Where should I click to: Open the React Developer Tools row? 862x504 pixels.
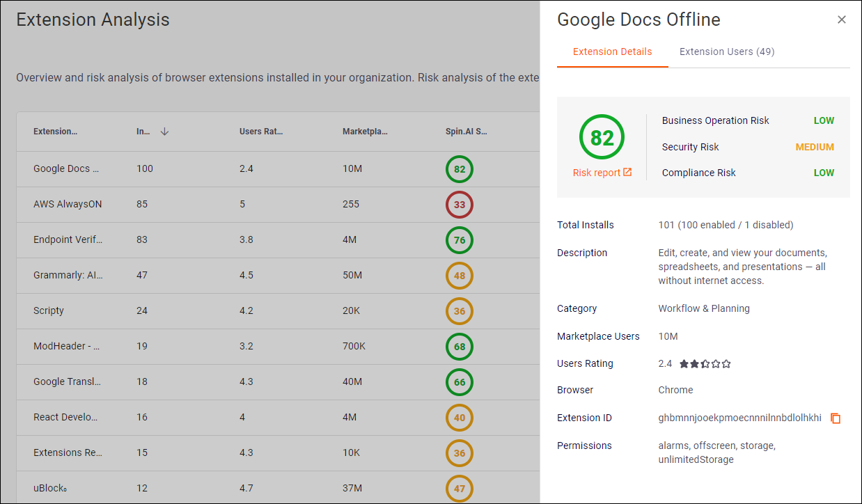[65, 417]
